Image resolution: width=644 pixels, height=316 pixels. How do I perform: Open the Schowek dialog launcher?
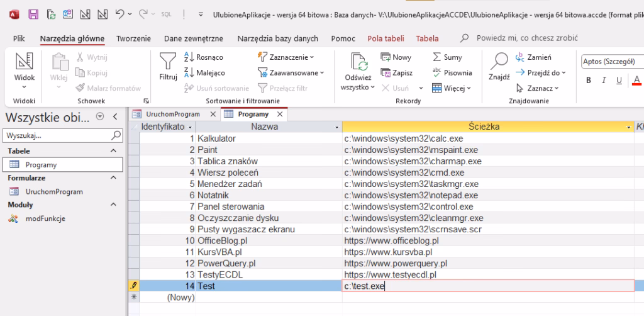[x=146, y=101]
